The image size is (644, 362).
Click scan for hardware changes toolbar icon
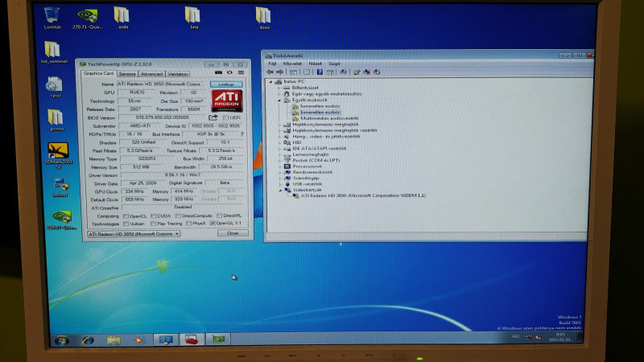point(343,72)
